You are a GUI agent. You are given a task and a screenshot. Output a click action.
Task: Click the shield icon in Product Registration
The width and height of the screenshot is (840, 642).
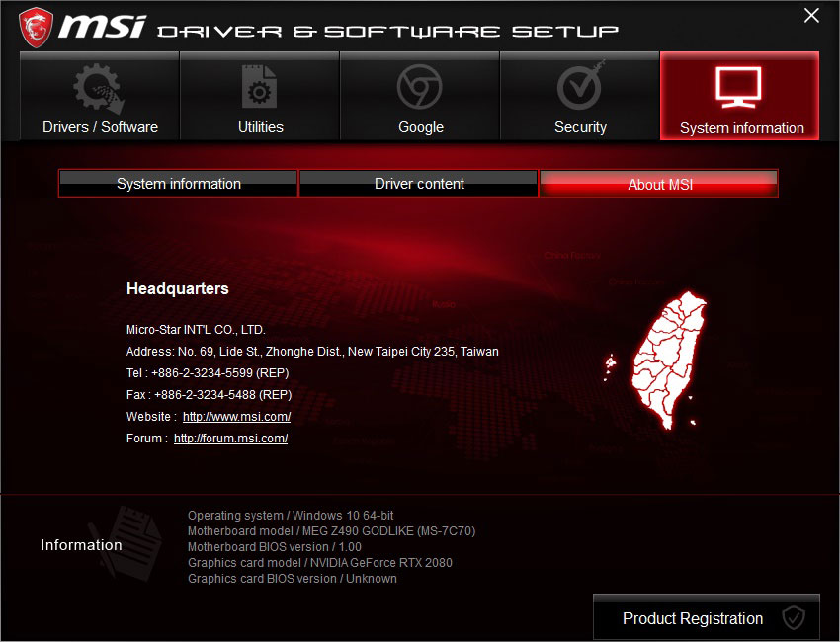(x=794, y=618)
